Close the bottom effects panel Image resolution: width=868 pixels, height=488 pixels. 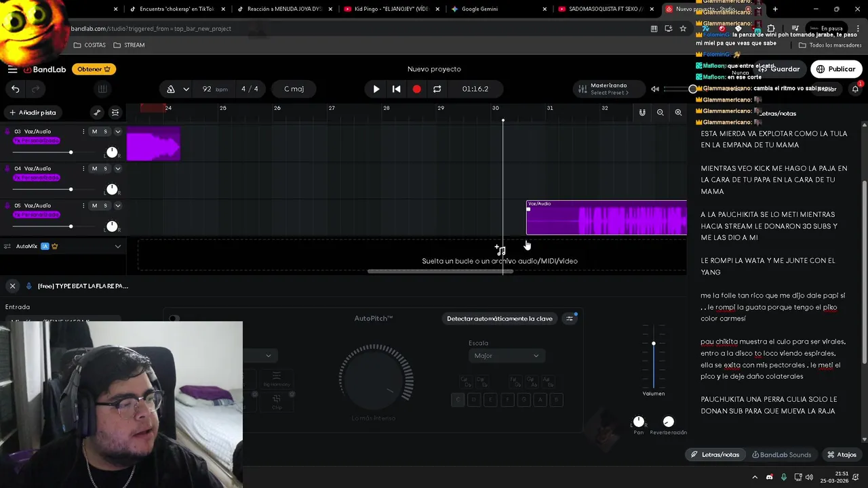click(x=12, y=286)
